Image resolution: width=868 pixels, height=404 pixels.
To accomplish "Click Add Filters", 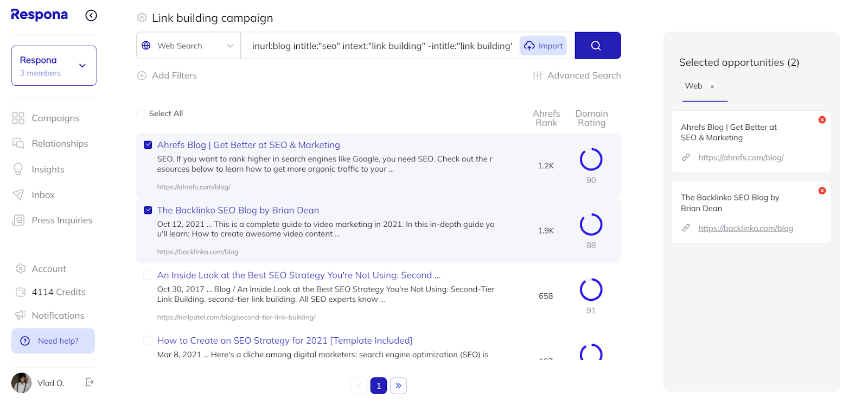I will [x=167, y=75].
